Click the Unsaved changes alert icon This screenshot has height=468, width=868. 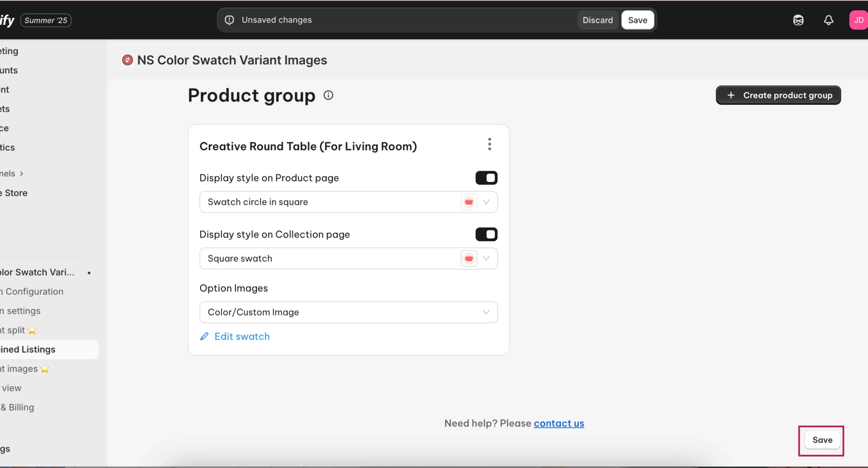coord(230,20)
